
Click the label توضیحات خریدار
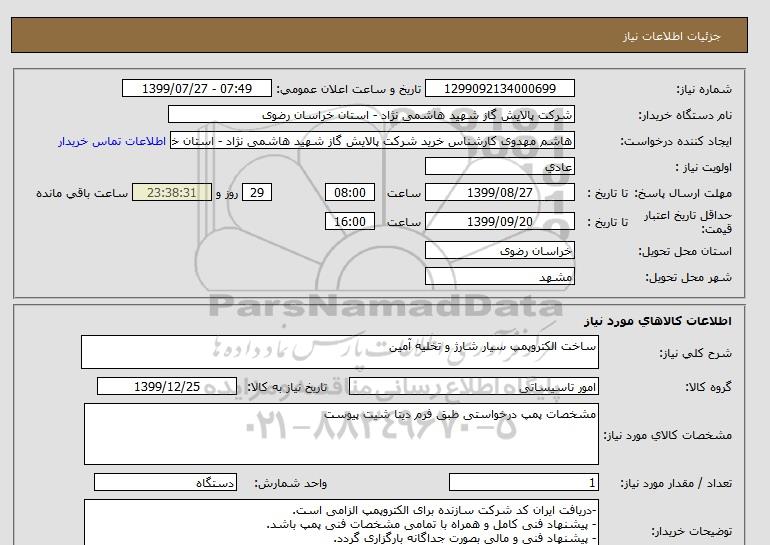coord(691,531)
